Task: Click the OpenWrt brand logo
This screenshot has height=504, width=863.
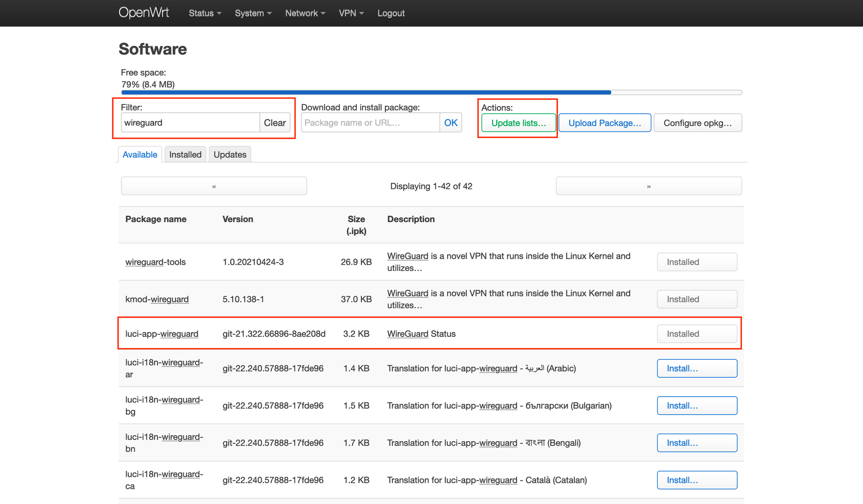Action: [x=144, y=13]
